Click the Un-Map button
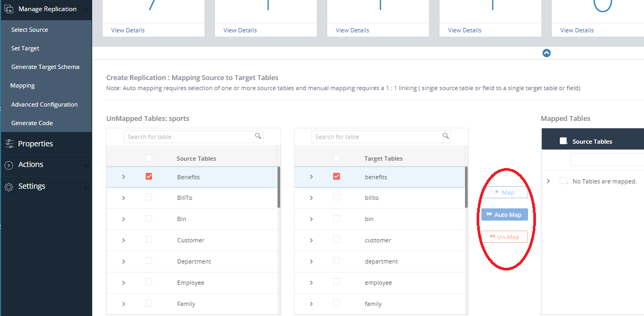The height and width of the screenshot is (316, 644). [505, 237]
